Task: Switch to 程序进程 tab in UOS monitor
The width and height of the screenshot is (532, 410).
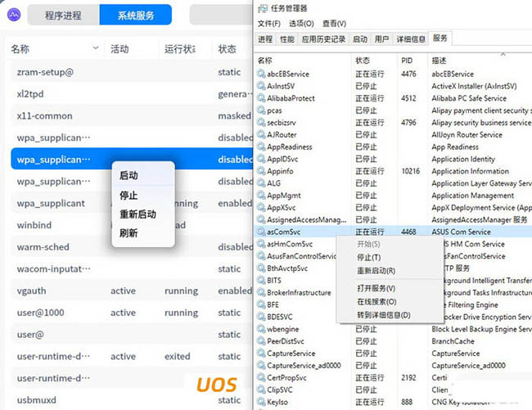Action: coord(64,15)
